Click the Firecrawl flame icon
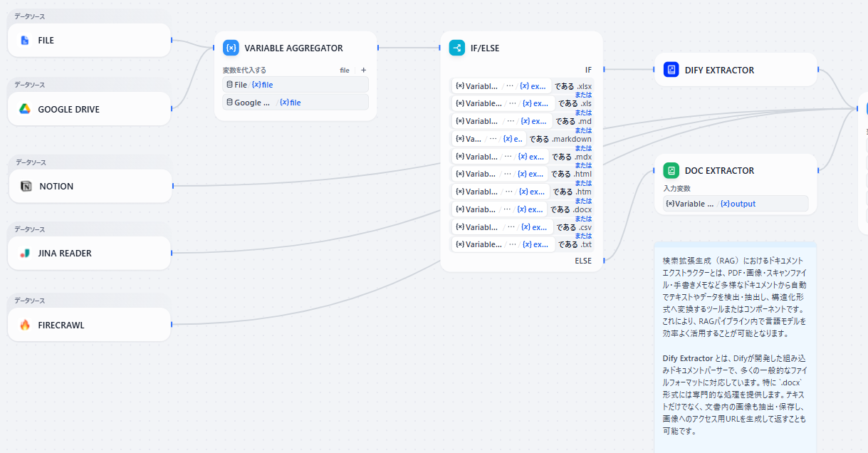Viewport: 868px width, 453px height. (25, 325)
